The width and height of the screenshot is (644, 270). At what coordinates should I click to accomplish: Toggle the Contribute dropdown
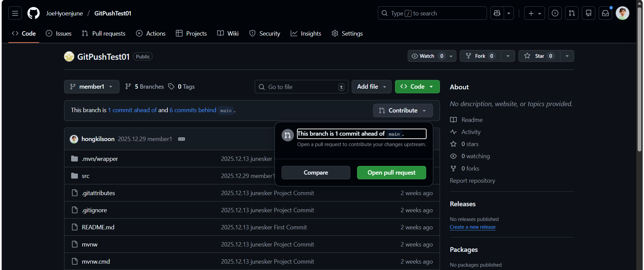pos(403,110)
